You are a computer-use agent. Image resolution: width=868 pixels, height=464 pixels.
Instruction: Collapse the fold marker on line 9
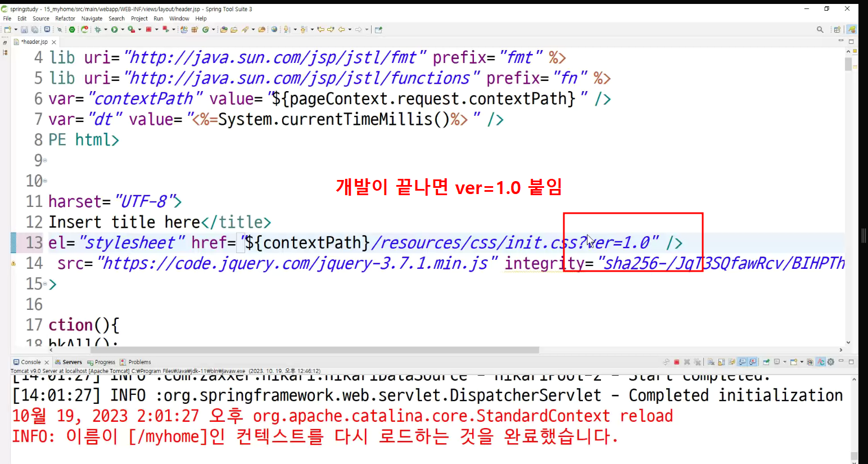click(45, 160)
